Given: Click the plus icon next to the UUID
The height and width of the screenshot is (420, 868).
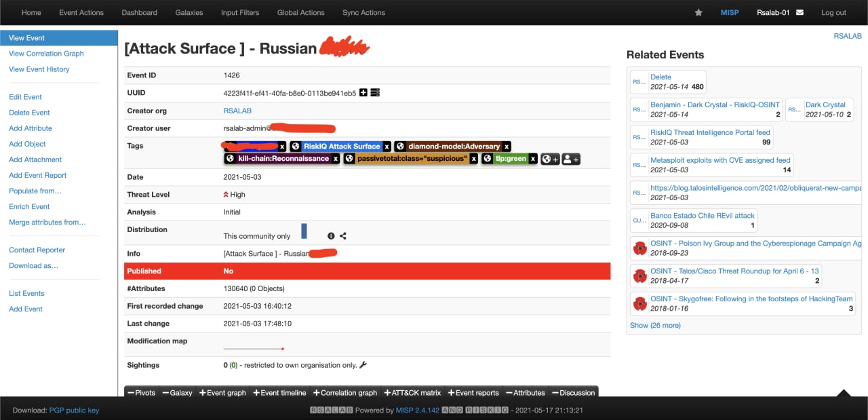Looking at the screenshot, I should coord(363,92).
